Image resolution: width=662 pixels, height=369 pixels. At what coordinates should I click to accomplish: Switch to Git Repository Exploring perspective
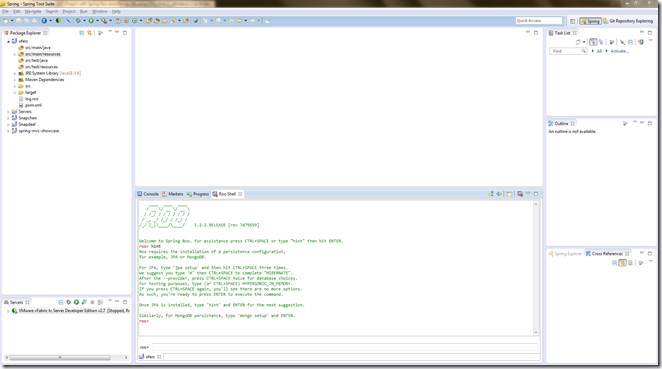coord(628,21)
